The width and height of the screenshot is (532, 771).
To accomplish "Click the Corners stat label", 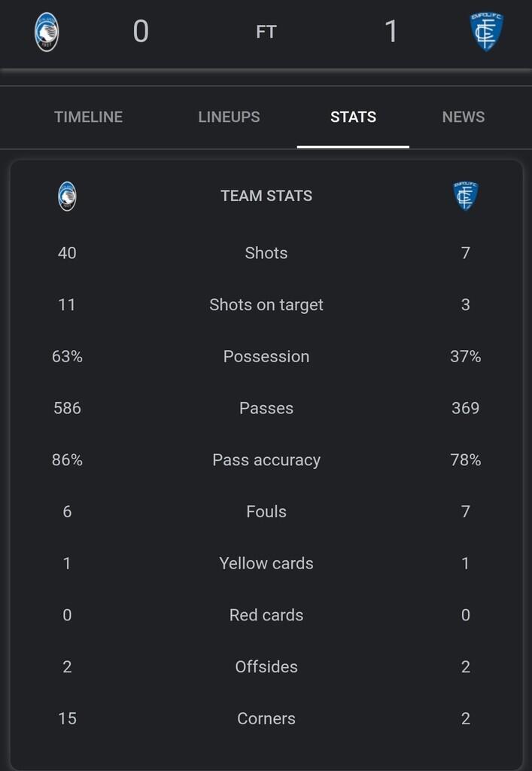I will 266,718.
